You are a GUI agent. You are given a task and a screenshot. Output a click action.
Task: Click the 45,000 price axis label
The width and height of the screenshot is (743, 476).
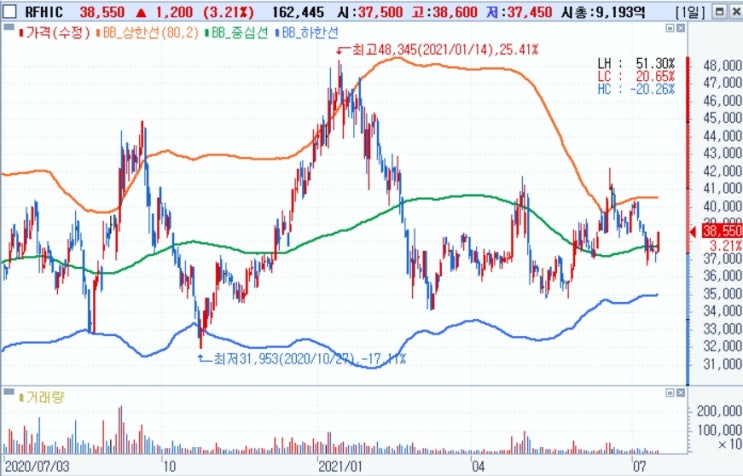point(722,118)
